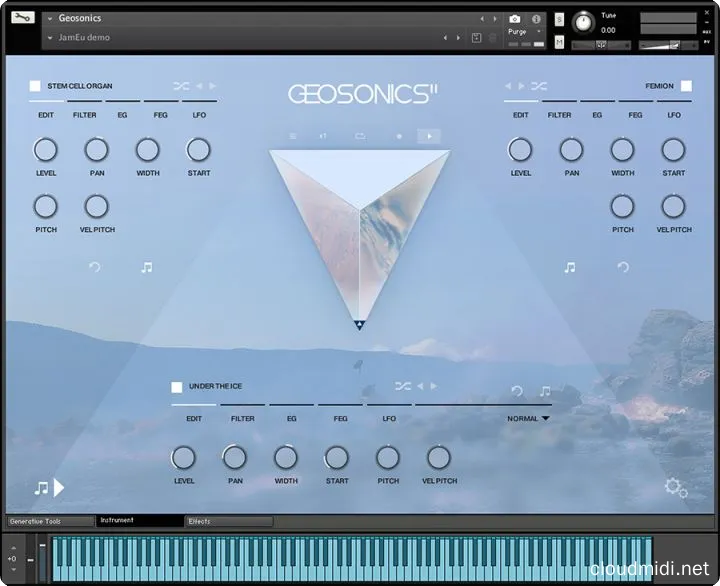Click the Tune knob in header
Screen dimensions: 720x586
[x=580, y=23]
